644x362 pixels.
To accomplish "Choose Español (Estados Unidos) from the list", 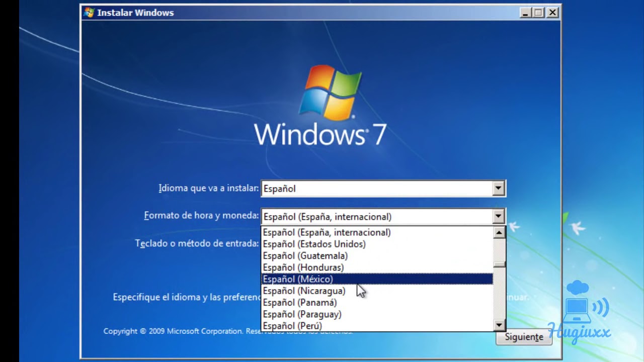I will (377, 244).
